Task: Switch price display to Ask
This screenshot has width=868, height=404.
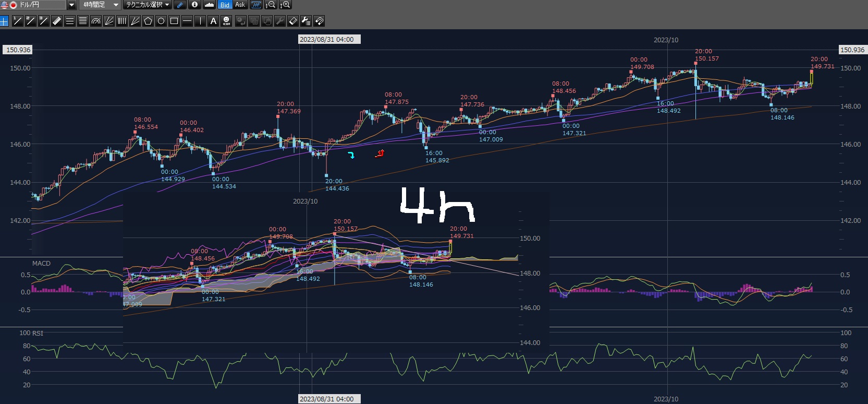Action: click(x=240, y=5)
